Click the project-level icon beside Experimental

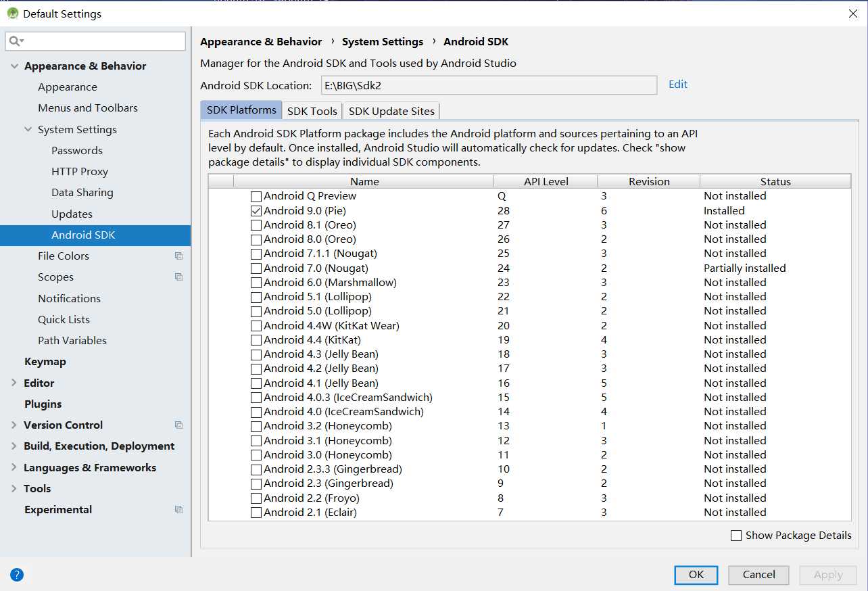[x=178, y=509]
